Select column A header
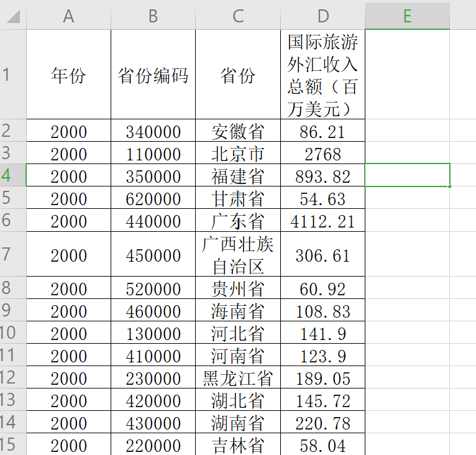The height and width of the screenshot is (455, 476). [x=68, y=15]
